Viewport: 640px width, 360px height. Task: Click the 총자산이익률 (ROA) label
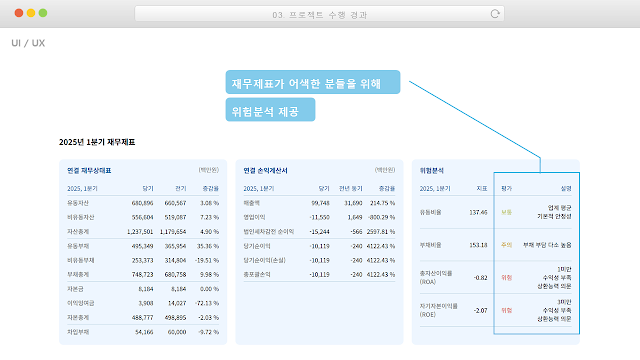436,278
